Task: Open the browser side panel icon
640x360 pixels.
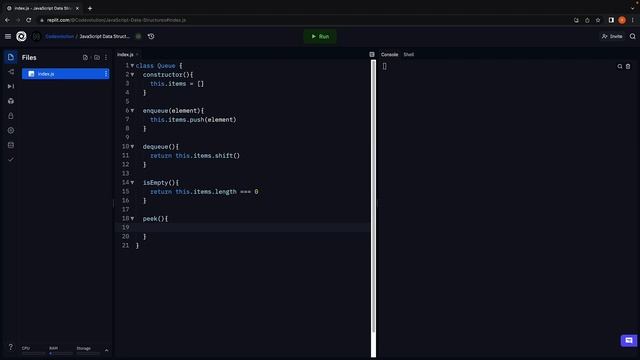Action: (611, 20)
